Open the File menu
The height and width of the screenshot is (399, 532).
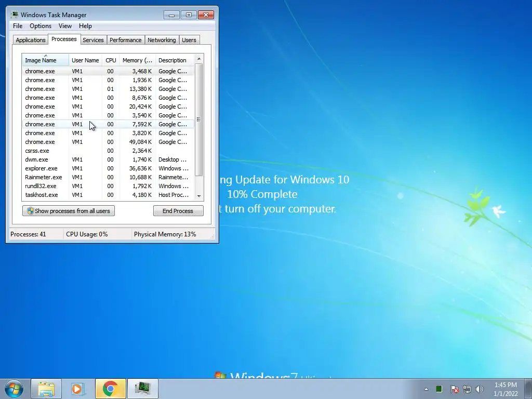click(x=18, y=26)
